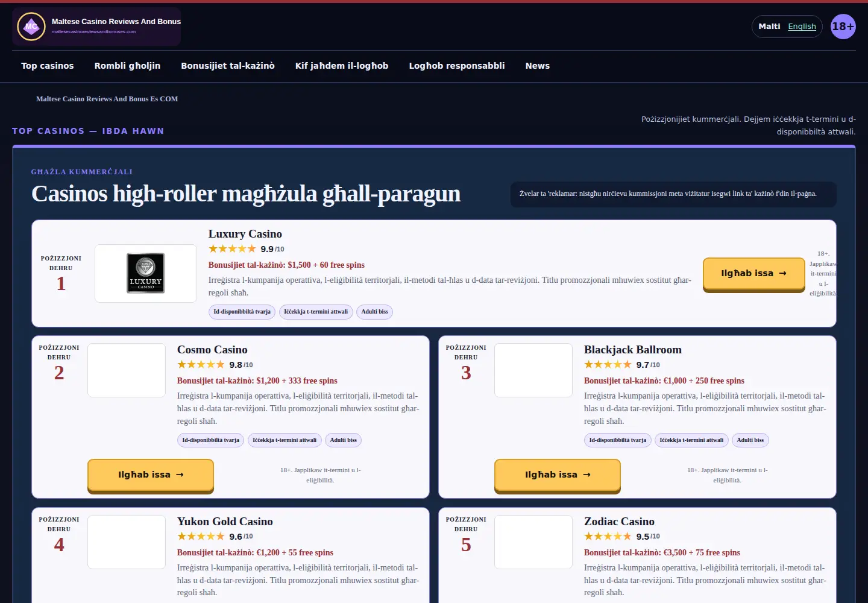Click the Maltese Casino Reviews And Bonus Es COM breadcrumb

[x=107, y=99]
